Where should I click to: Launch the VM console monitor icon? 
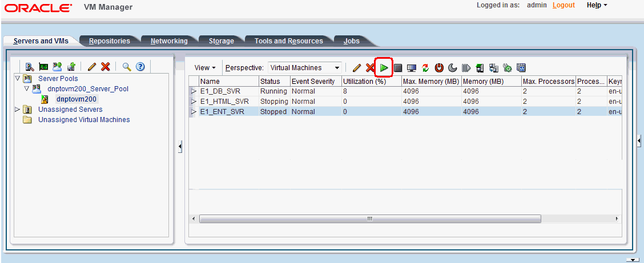(412, 68)
